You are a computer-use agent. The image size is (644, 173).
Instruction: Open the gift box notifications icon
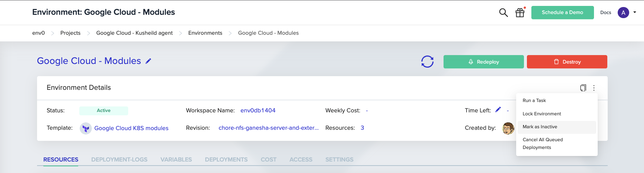(x=520, y=13)
